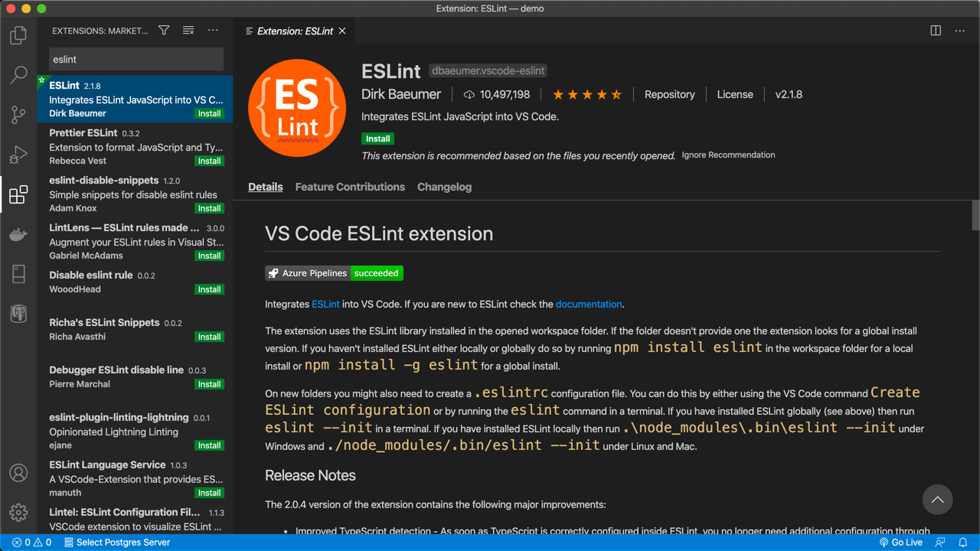
Task: Click the extensions search field
Action: coord(136,59)
